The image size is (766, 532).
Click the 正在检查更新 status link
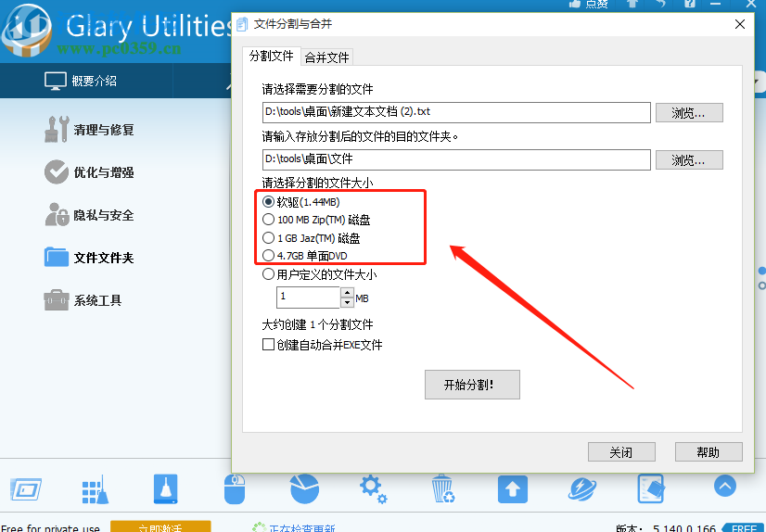(x=302, y=527)
